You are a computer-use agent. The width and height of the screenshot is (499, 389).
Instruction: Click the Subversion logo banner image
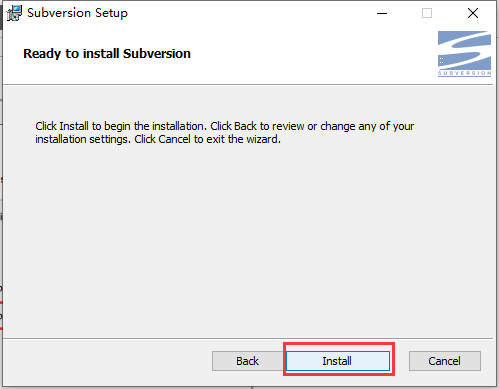(464, 54)
